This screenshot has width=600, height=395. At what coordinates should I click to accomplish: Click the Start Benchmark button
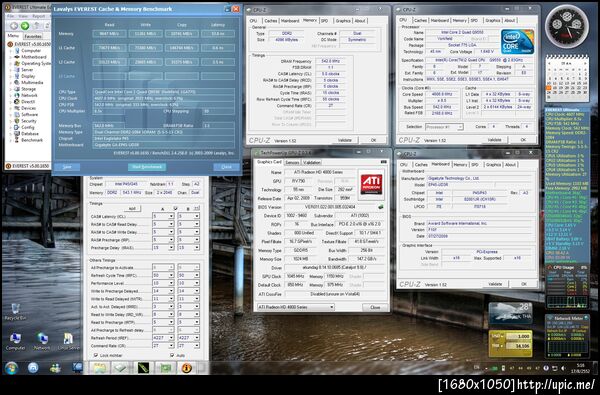click(147, 167)
